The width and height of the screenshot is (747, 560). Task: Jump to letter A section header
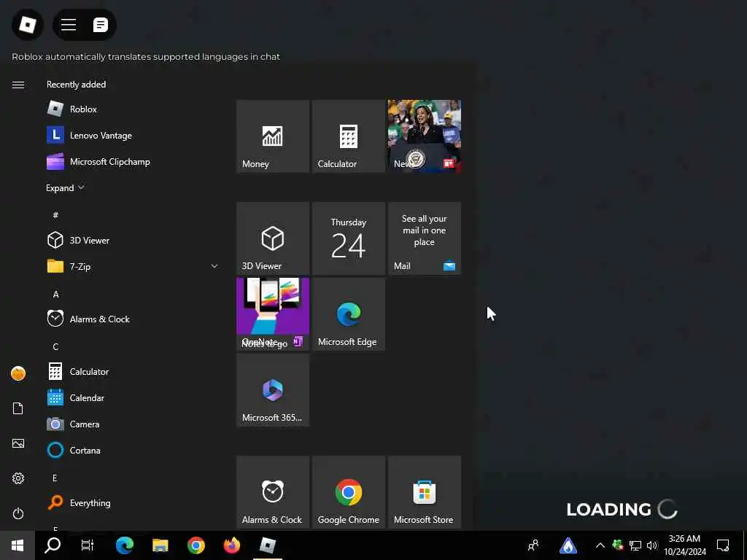point(55,295)
